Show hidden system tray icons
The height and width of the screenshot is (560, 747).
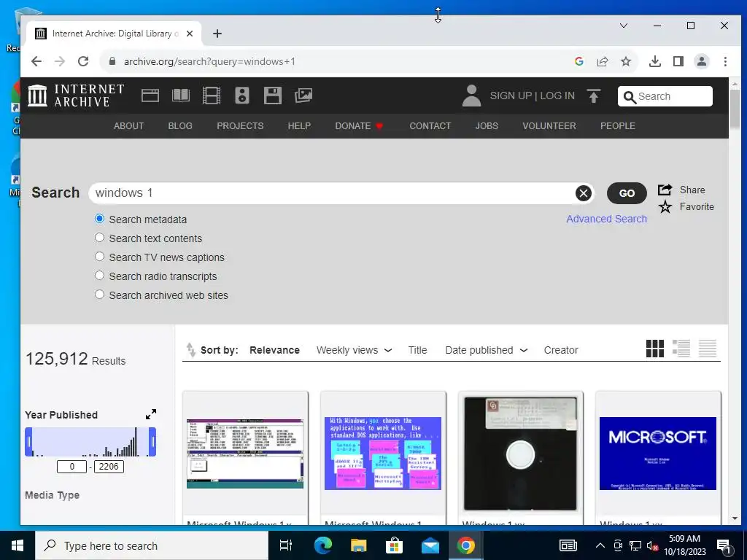click(x=600, y=545)
